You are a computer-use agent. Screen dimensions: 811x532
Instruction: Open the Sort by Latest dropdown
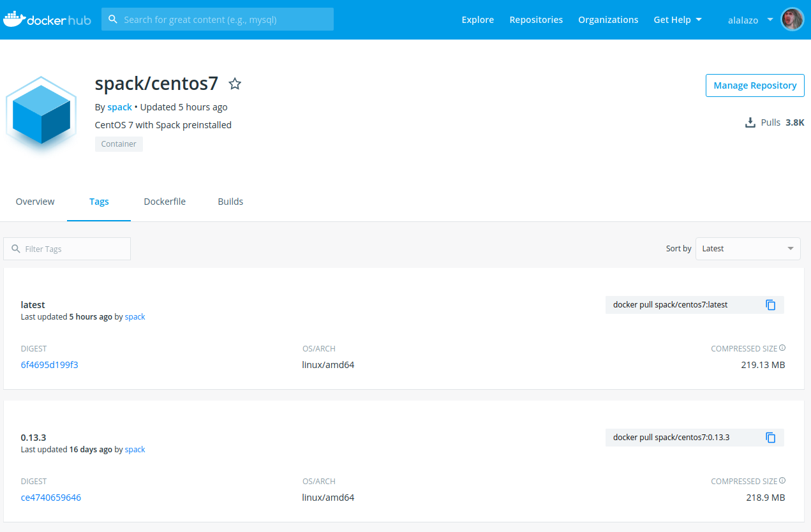coord(748,249)
